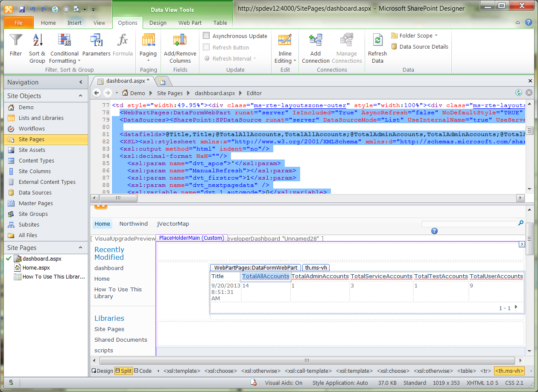Click the jVectorMap navigation link
Screen dimensions: 538x392
173,224
